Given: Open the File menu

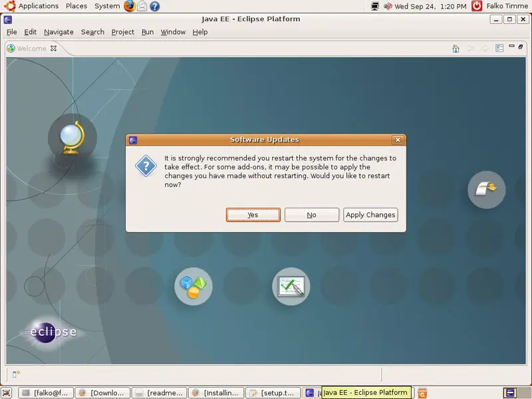Looking at the screenshot, I should pyautogui.click(x=11, y=32).
